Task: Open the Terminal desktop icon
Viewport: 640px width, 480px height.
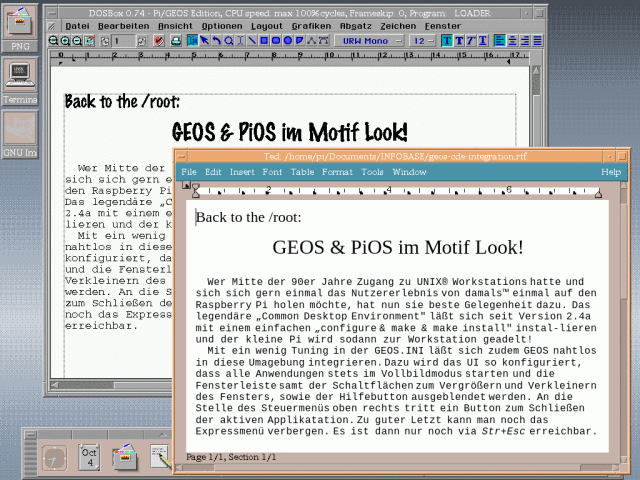Action: pos(20,80)
